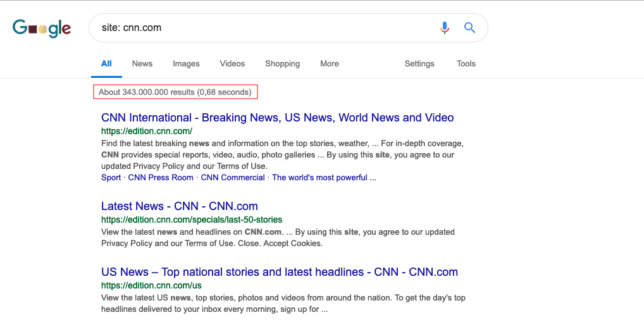The width and height of the screenshot is (644, 334).
Task: Switch to the News tab
Action: (x=142, y=64)
